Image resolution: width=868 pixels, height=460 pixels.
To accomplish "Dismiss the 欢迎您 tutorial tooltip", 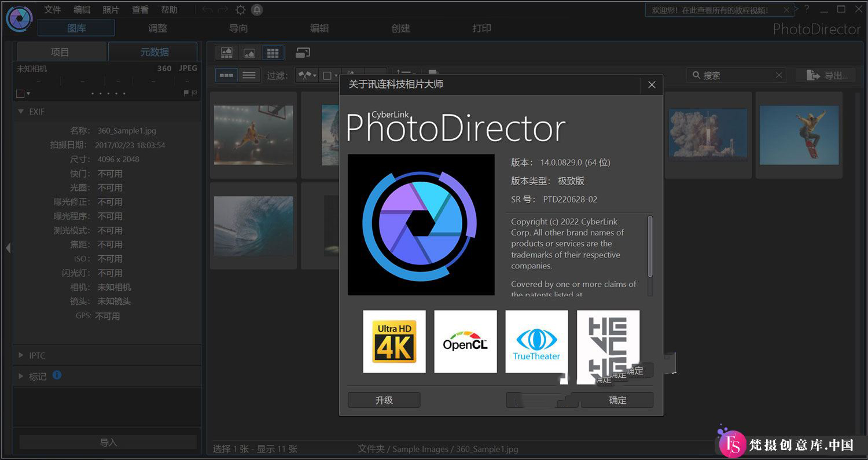I will (786, 10).
